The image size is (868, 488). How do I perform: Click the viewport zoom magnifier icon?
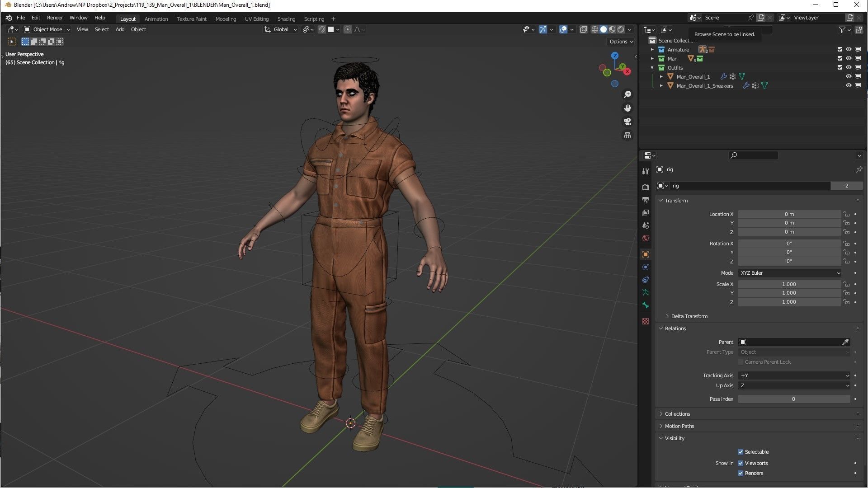627,94
